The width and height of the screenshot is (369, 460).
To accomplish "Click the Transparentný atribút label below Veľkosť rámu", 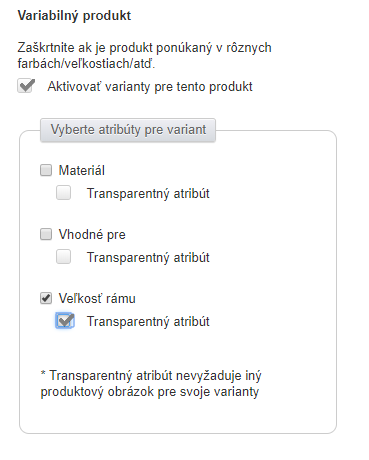I will pos(148,322).
